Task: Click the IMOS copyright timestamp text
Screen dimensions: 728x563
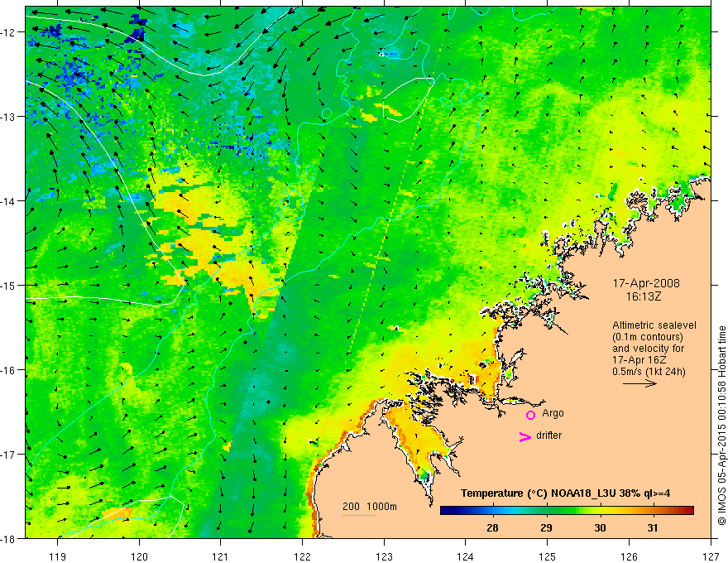Action: (x=722, y=426)
